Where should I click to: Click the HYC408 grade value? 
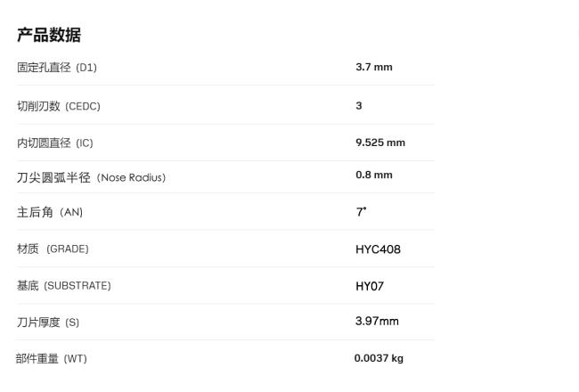pos(378,249)
